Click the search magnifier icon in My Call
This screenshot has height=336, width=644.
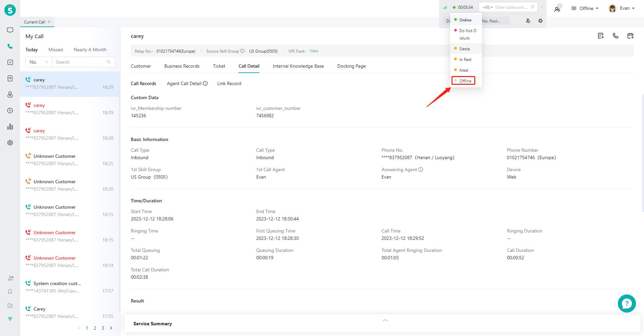(x=109, y=62)
